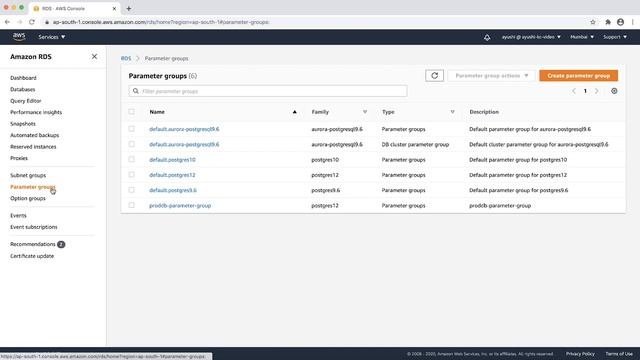Check the DB cluster parameter group row
The image size is (640, 360).
pyautogui.click(x=131, y=144)
